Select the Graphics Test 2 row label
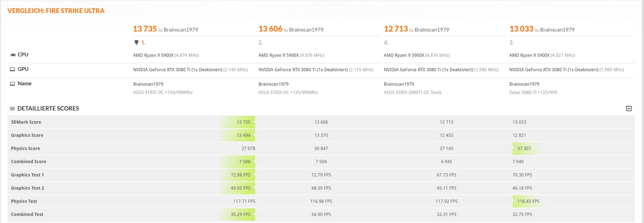 28,188
